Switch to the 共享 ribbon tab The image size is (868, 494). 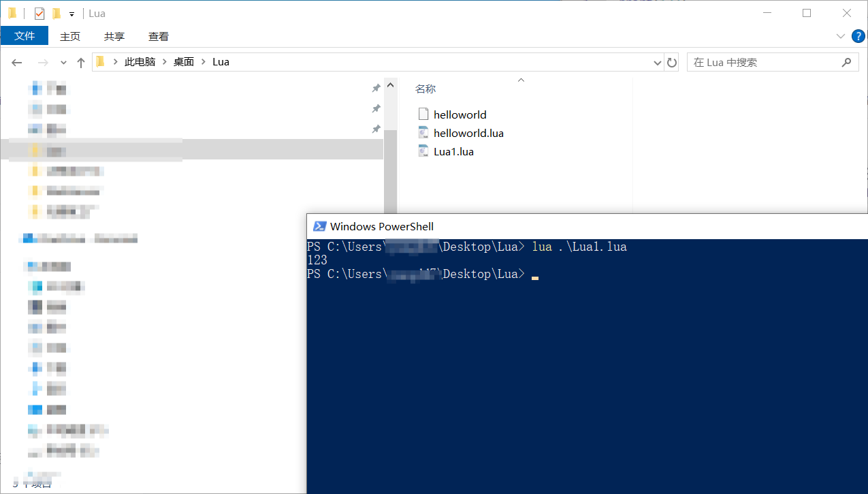tap(114, 37)
